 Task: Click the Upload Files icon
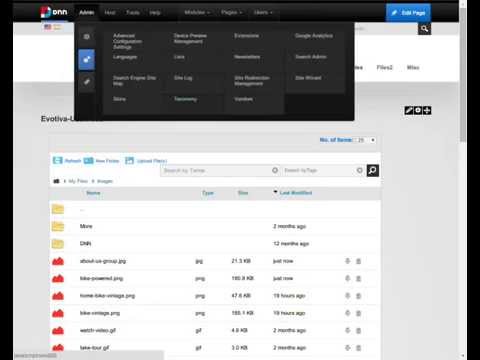[129, 161]
